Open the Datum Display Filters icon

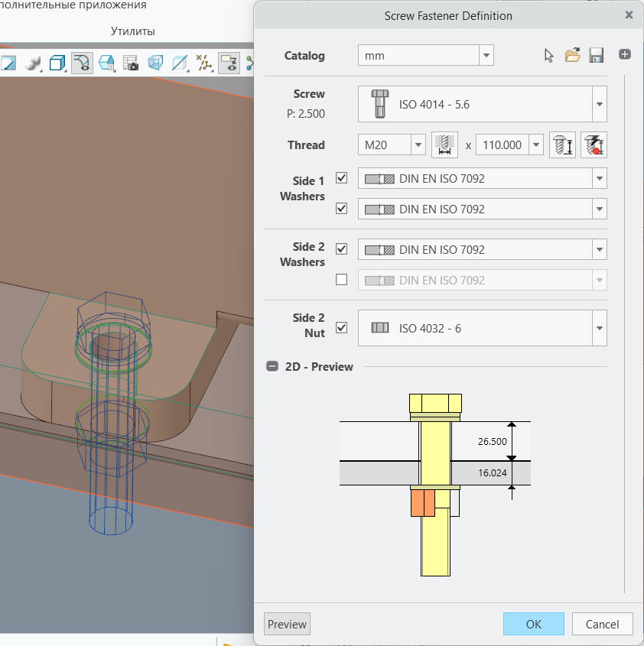click(x=204, y=63)
